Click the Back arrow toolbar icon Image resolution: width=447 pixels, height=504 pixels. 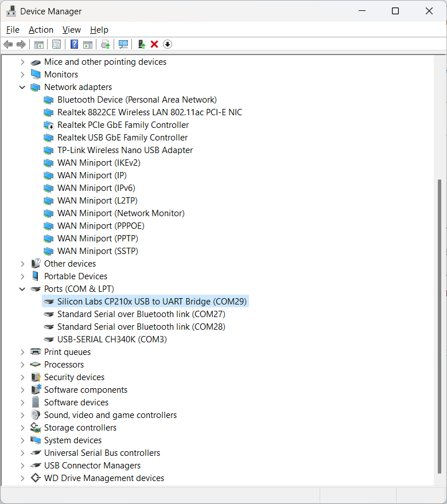click(x=8, y=44)
